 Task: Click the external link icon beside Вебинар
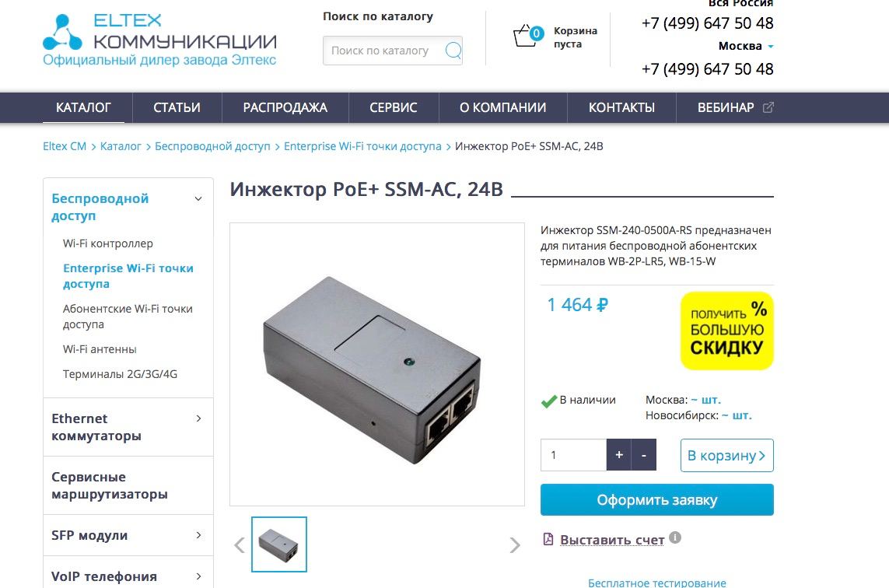pos(768,107)
